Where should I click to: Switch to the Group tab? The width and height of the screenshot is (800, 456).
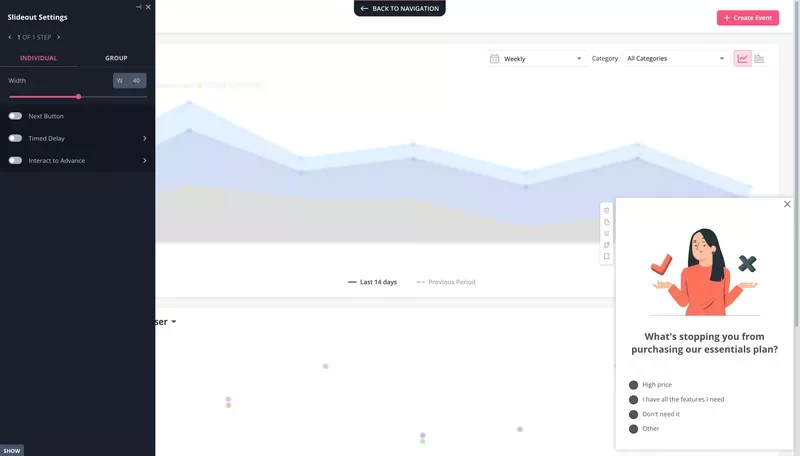coord(116,58)
